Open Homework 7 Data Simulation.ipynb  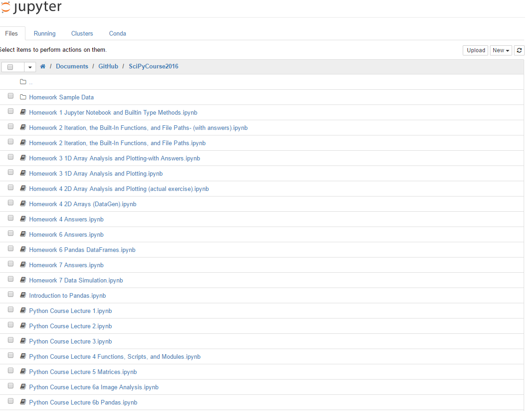click(x=76, y=281)
